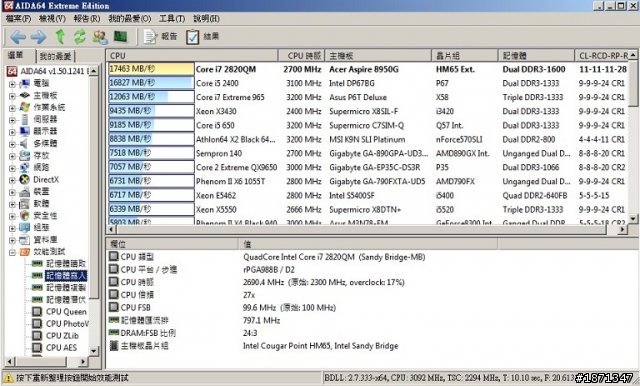Image resolution: width=640 pixels, height=386 pixels.
Task: Click the 結果 results toolbar button
Action: 203,37
